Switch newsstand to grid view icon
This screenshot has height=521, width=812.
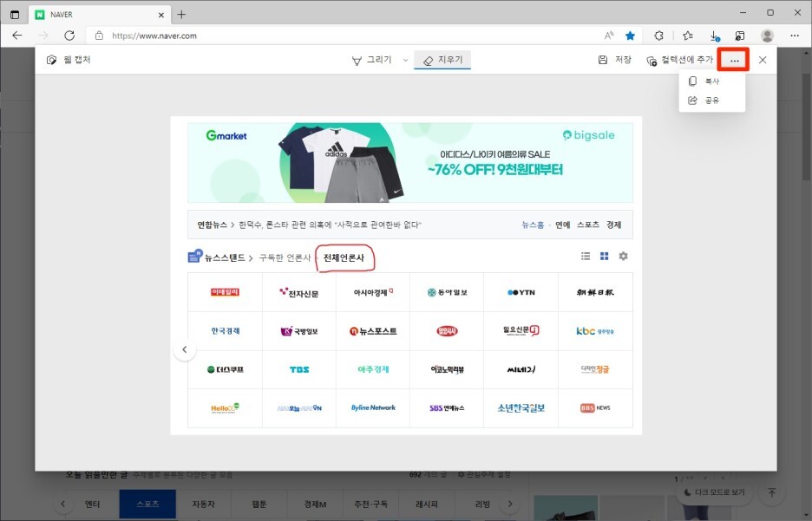(x=605, y=256)
